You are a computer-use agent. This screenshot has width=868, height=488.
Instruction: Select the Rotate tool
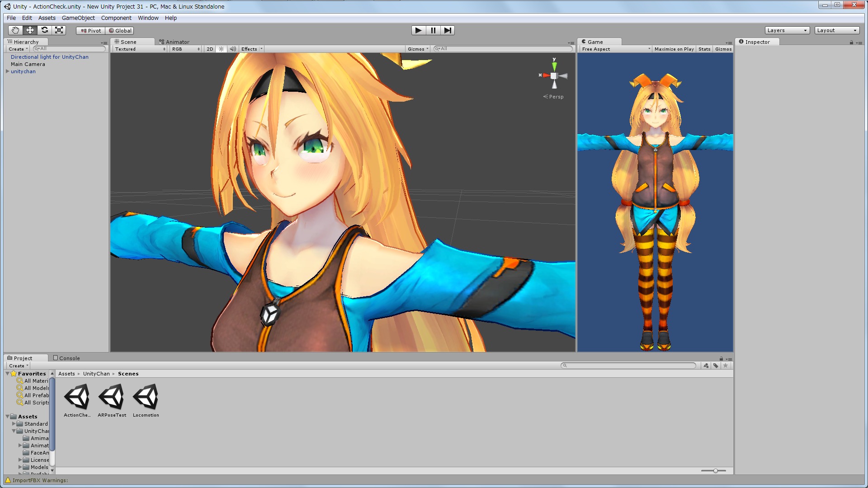(44, 30)
